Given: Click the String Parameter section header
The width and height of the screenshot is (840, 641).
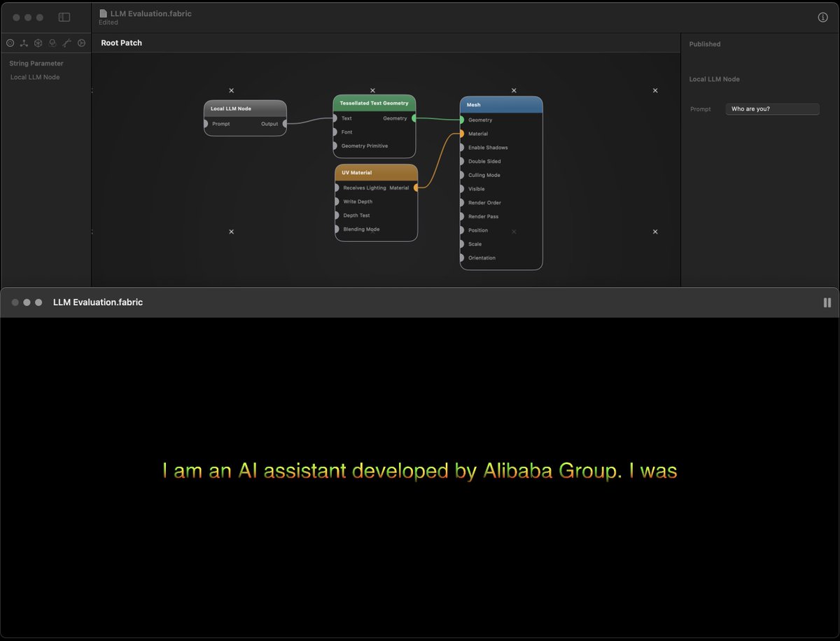Looking at the screenshot, I should pos(36,64).
